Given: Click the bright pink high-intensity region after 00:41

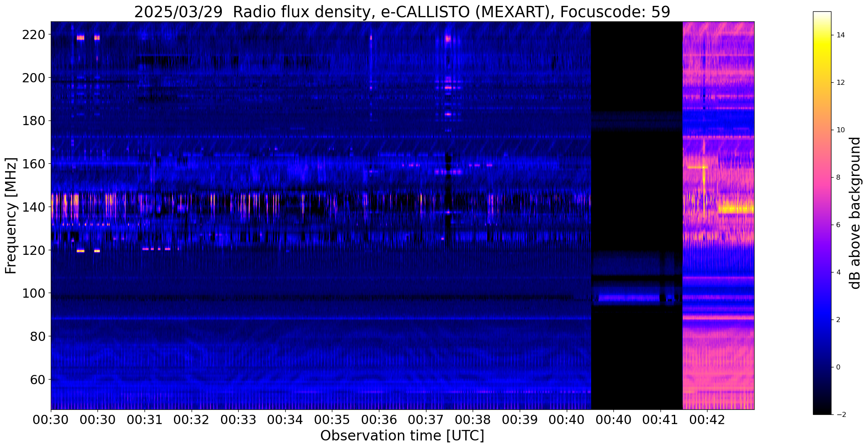Looking at the screenshot, I should [718, 215].
